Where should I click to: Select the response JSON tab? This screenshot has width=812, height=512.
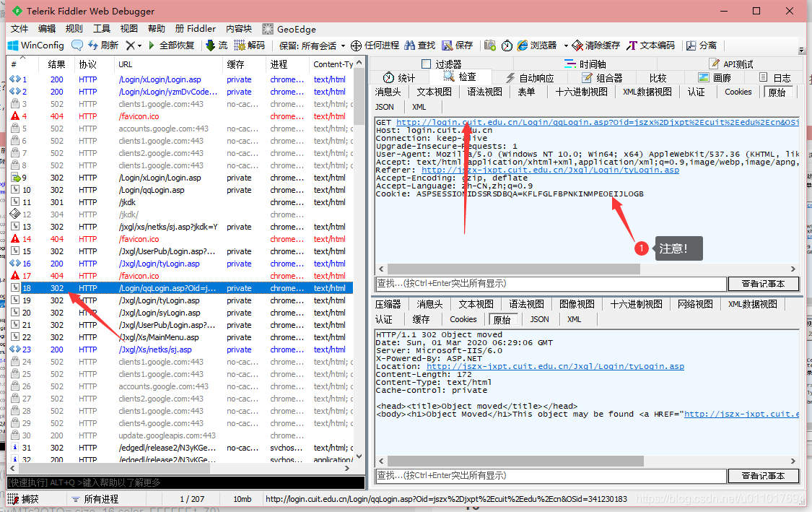click(540, 319)
